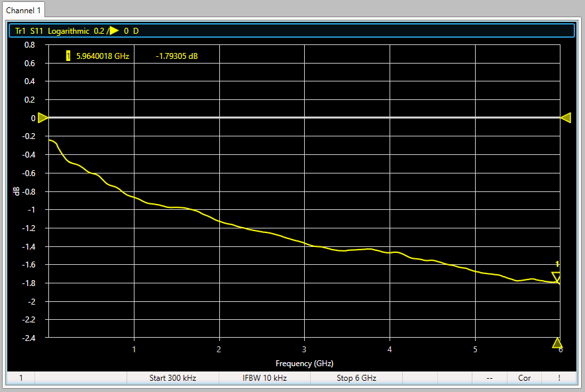Click the S11 measurement parameter

[x=36, y=30]
